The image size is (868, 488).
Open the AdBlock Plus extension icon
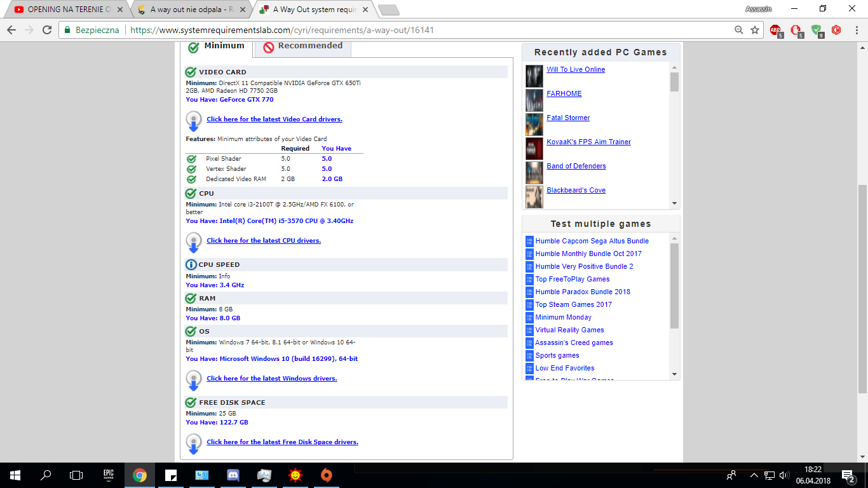[x=776, y=30]
